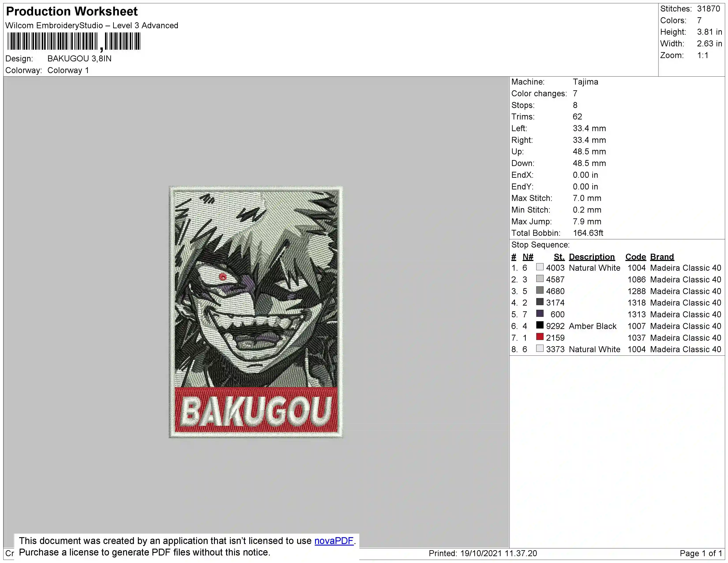Click thread code 1037 in row 7
Image resolution: width=728 pixels, height=563 pixels.
point(636,338)
